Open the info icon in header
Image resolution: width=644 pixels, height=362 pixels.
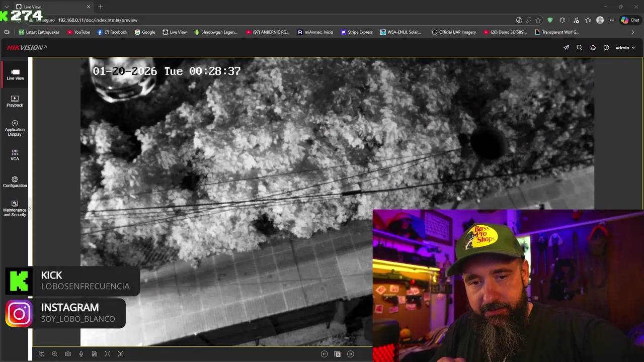pos(606,47)
